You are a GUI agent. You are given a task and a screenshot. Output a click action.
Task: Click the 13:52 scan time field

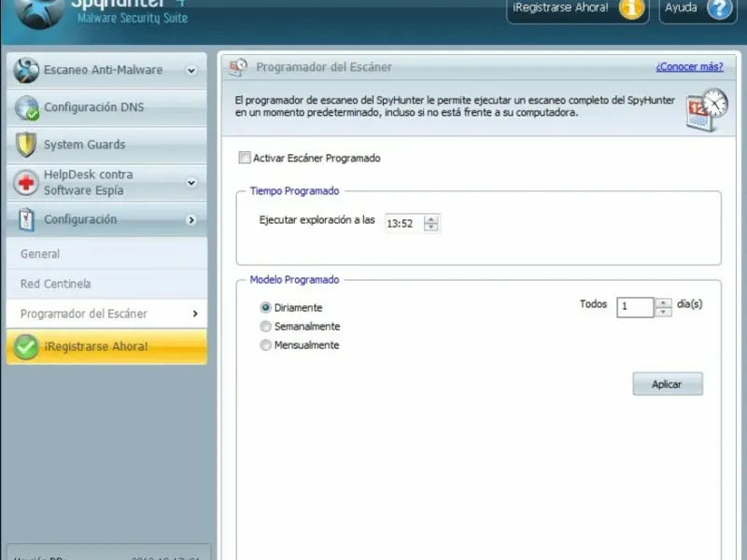point(404,223)
